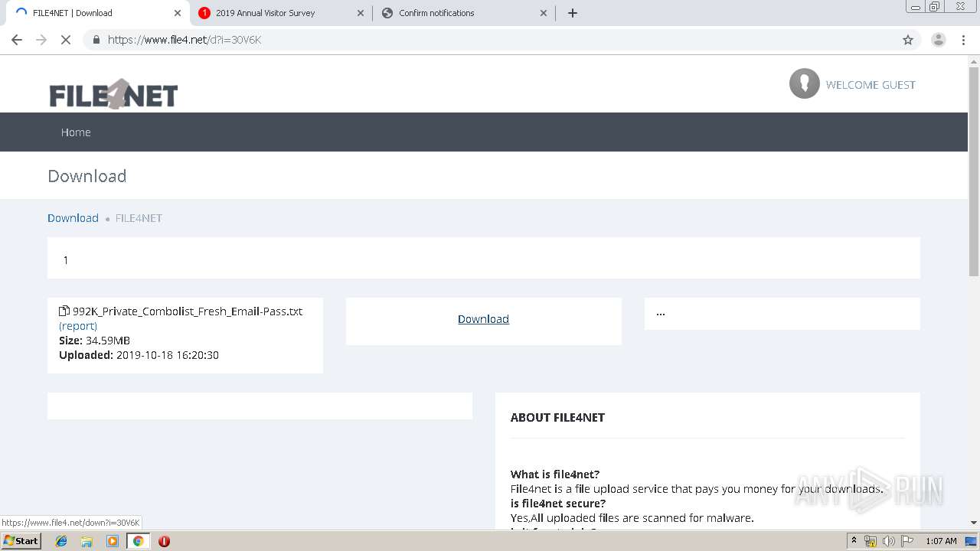The height and width of the screenshot is (551, 980).
Task: Click the filename 992K_Private_Combolist_Fresh_Email-Pass.txt
Action: pyautogui.click(x=188, y=311)
